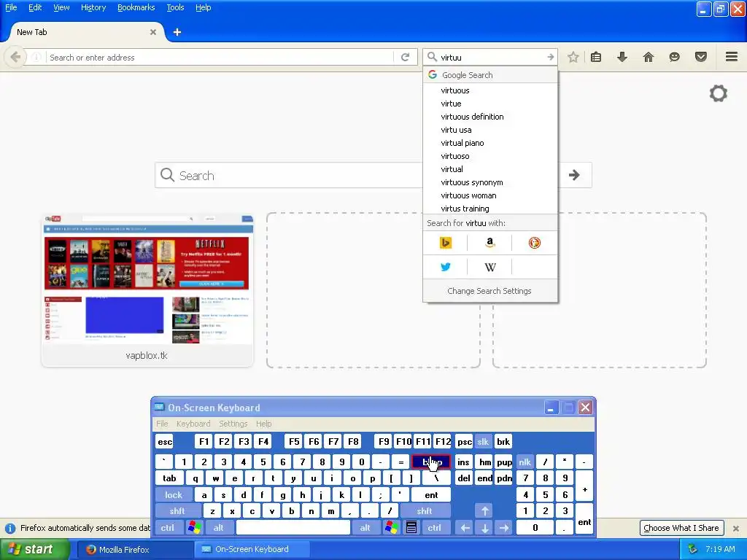
Task: Open On-Screen Keyboard Keyboard menu
Action: 193,424
